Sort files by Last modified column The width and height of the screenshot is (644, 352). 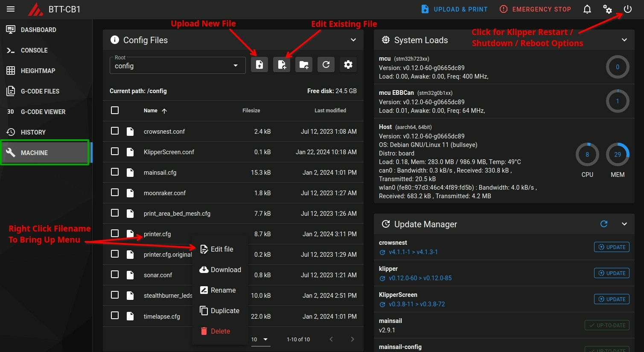tap(330, 111)
